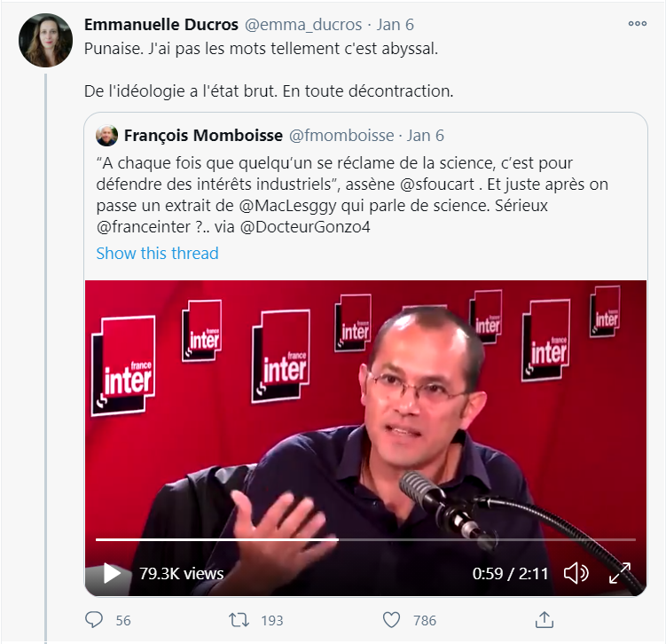The height and width of the screenshot is (644, 666).
Task: Click the reply speech bubble icon
Action: point(94,620)
